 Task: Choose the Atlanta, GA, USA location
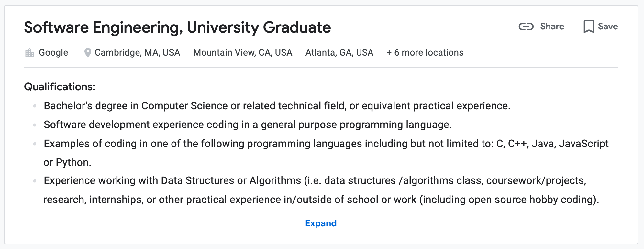pyautogui.click(x=339, y=53)
